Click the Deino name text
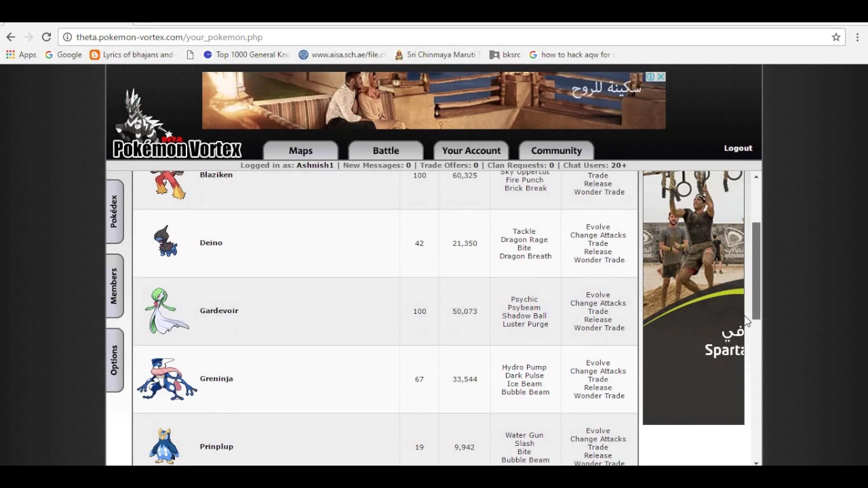Viewport: 868px width, 488px height. [x=211, y=243]
